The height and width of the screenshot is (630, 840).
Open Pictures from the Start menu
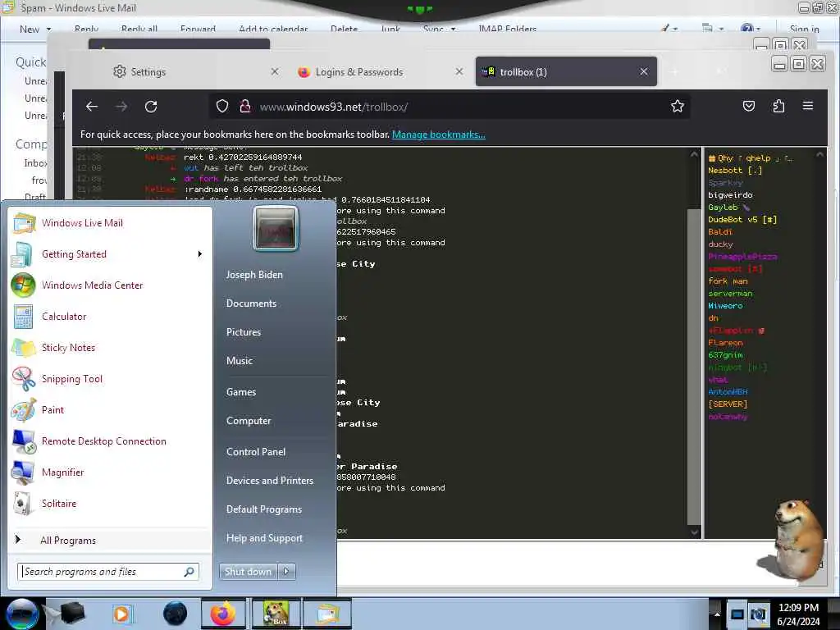click(x=244, y=332)
